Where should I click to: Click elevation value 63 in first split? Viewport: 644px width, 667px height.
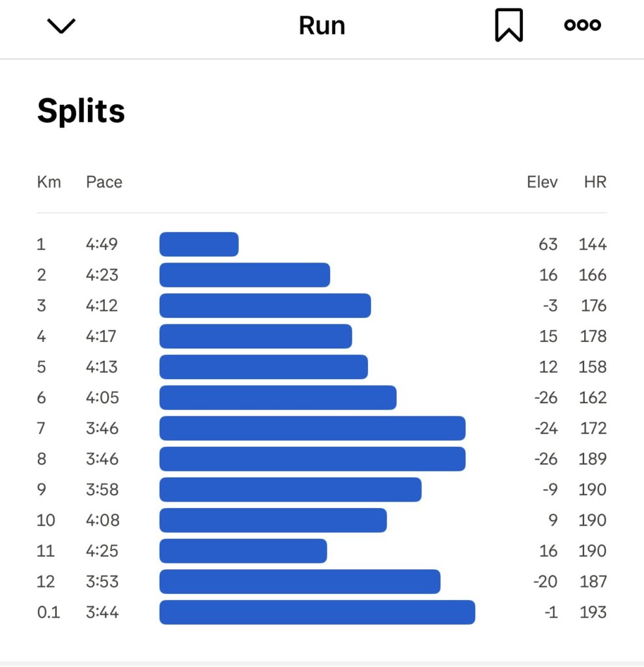pyautogui.click(x=548, y=244)
